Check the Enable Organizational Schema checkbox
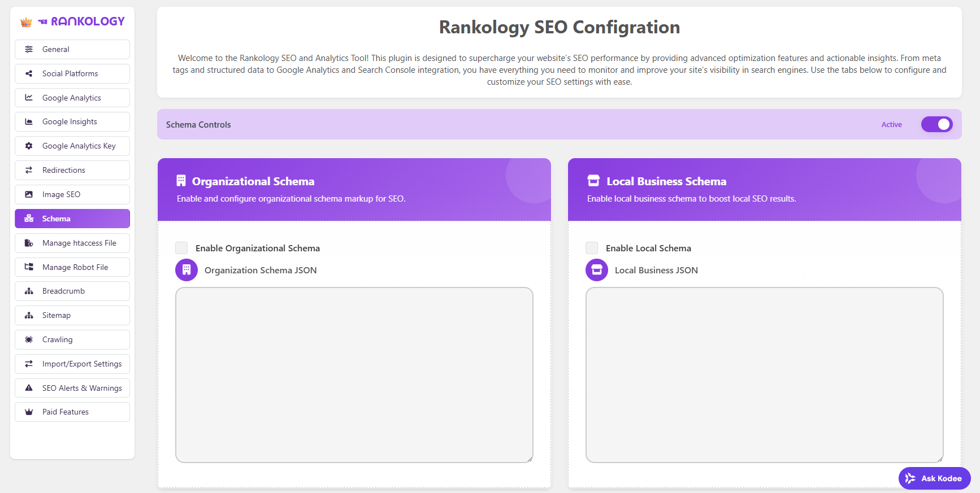Screen dimensions: 980x493 point(181,248)
